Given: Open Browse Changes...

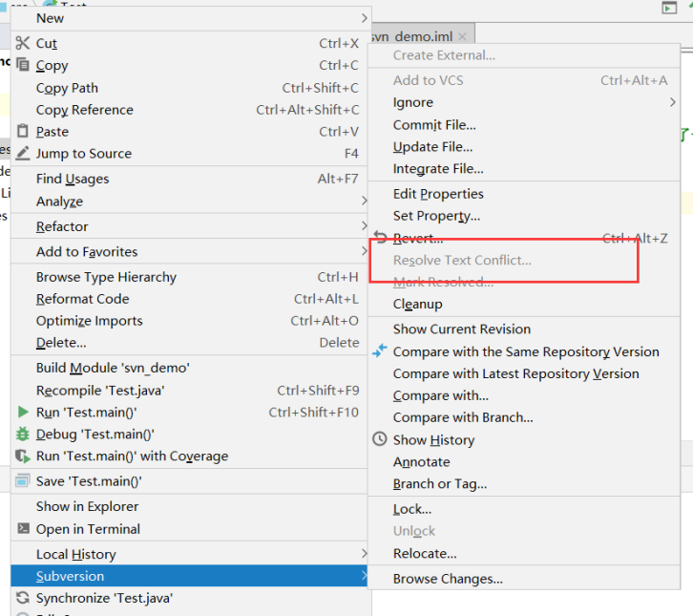Looking at the screenshot, I should pyautogui.click(x=524, y=579).
